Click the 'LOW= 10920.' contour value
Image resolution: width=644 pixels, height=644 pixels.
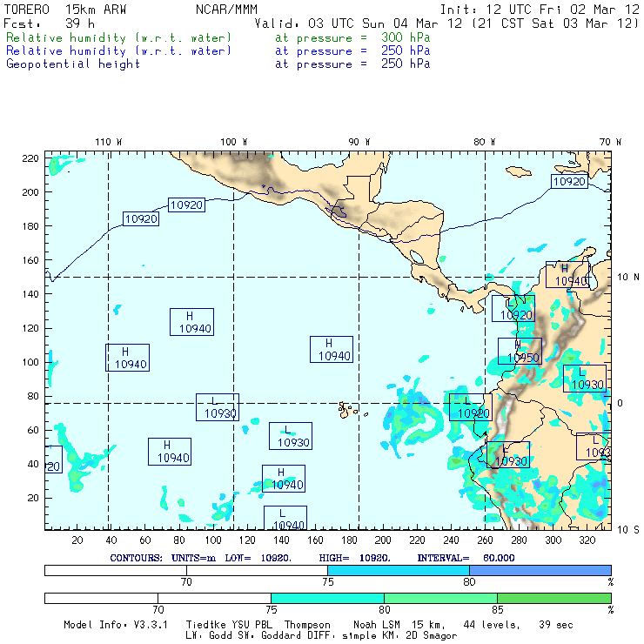(x=258, y=558)
